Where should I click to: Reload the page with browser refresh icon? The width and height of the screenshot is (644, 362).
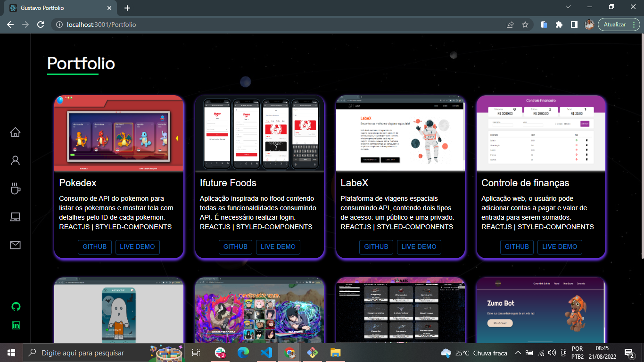tap(41, 25)
